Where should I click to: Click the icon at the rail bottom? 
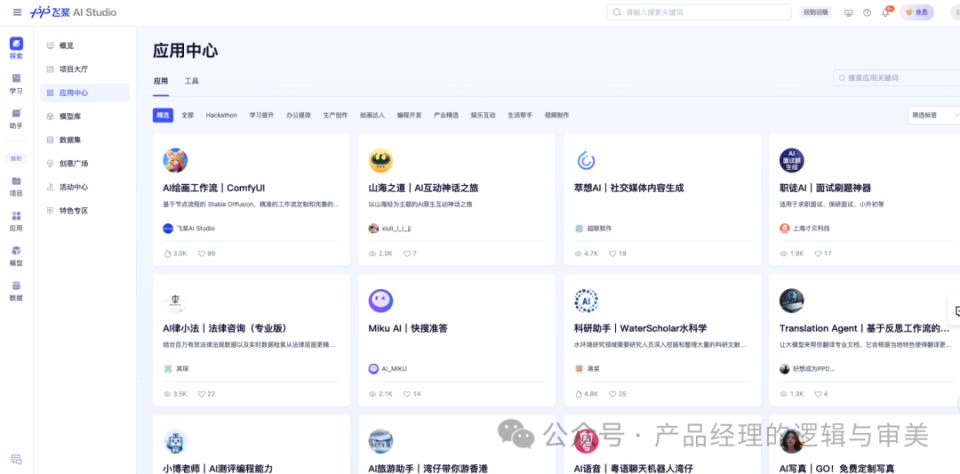click(17, 459)
